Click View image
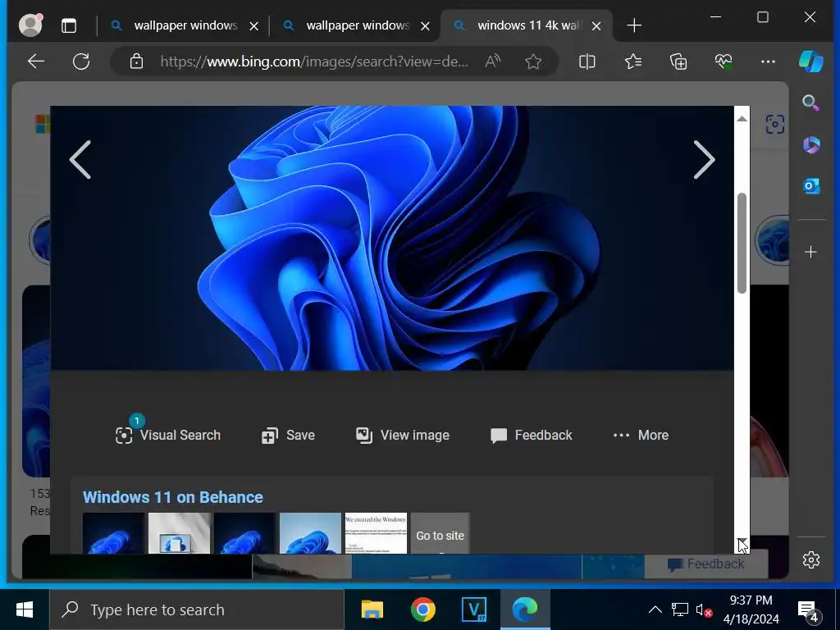This screenshot has width=840, height=630. [x=403, y=435]
